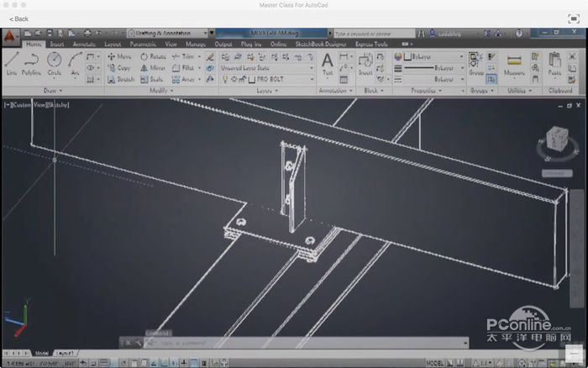Image resolution: width=588 pixels, height=368 pixels.
Task: Activate the Scale command
Action: coord(151,79)
